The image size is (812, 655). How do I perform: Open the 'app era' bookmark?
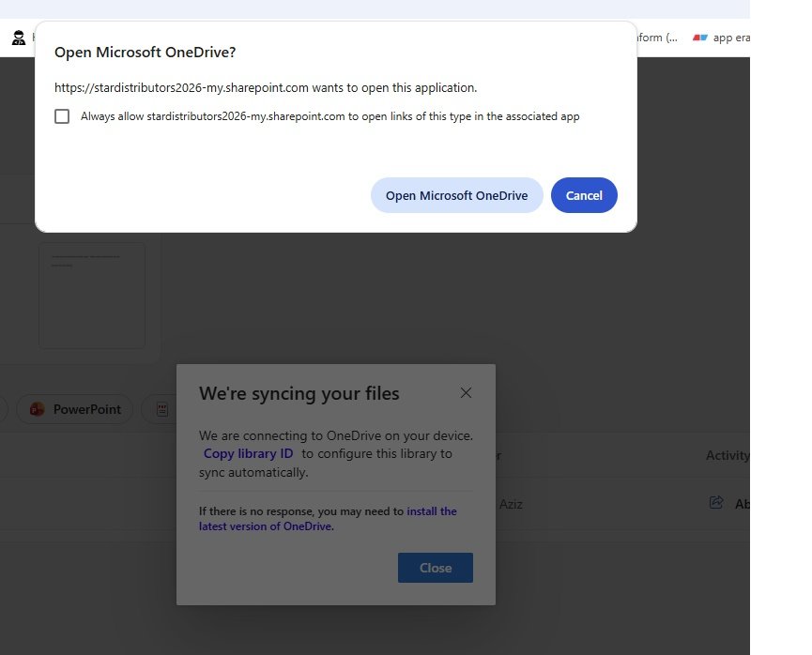721,38
